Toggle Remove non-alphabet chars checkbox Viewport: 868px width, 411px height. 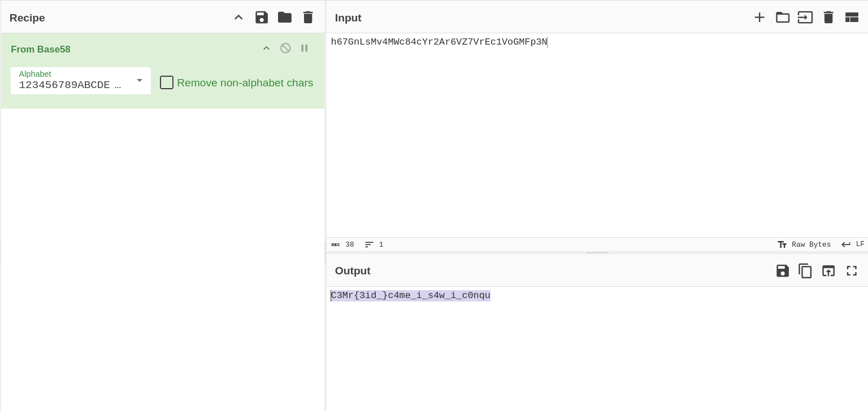[167, 82]
